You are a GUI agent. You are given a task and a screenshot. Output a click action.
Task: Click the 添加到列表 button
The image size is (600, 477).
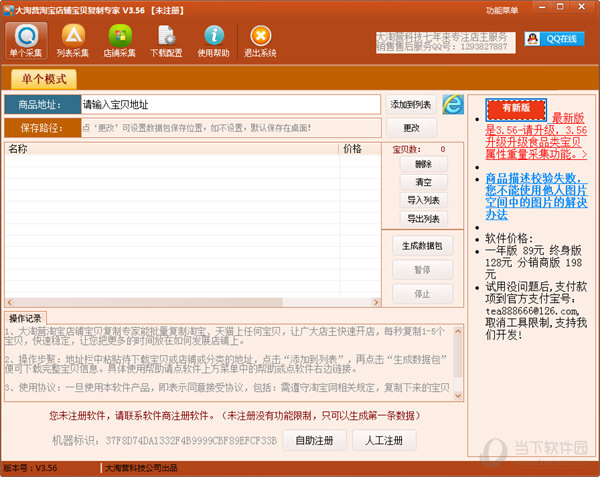(411, 104)
